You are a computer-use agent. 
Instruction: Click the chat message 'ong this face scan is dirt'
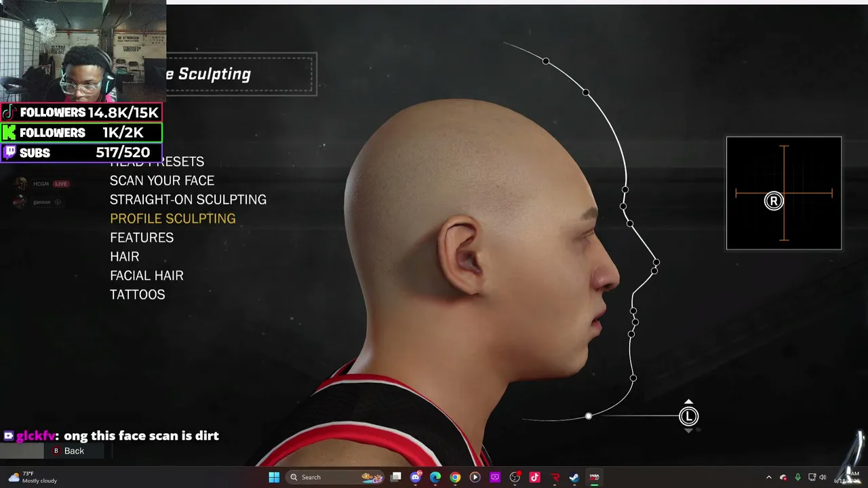(141, 436)
